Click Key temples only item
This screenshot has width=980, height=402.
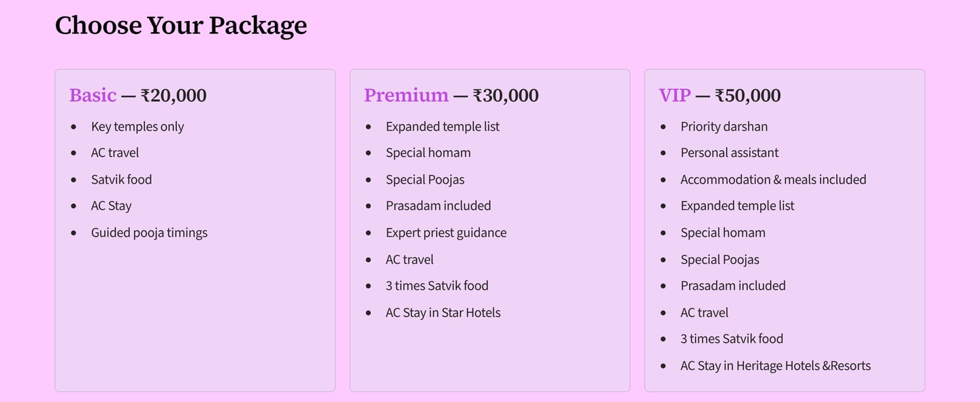pyautogui.click(x=137, y=127)
